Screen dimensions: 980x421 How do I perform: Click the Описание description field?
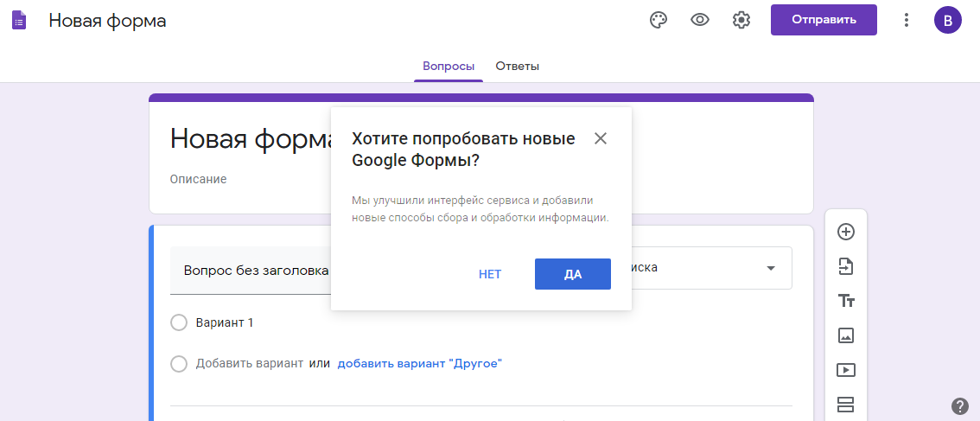(198, 180)
